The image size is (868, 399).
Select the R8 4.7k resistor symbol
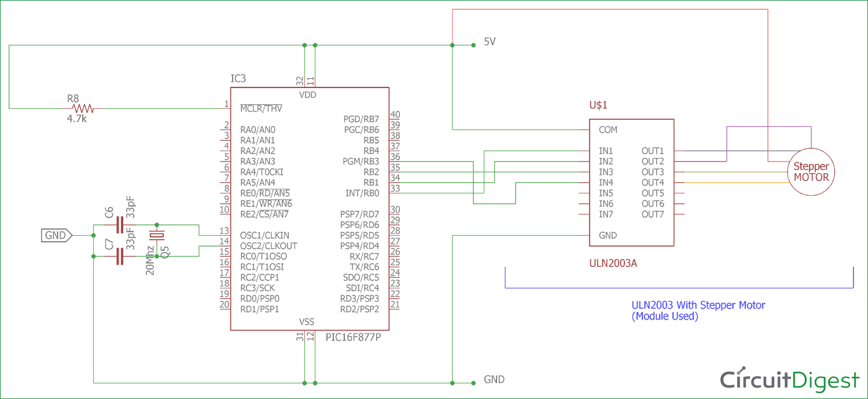(84, 108)
